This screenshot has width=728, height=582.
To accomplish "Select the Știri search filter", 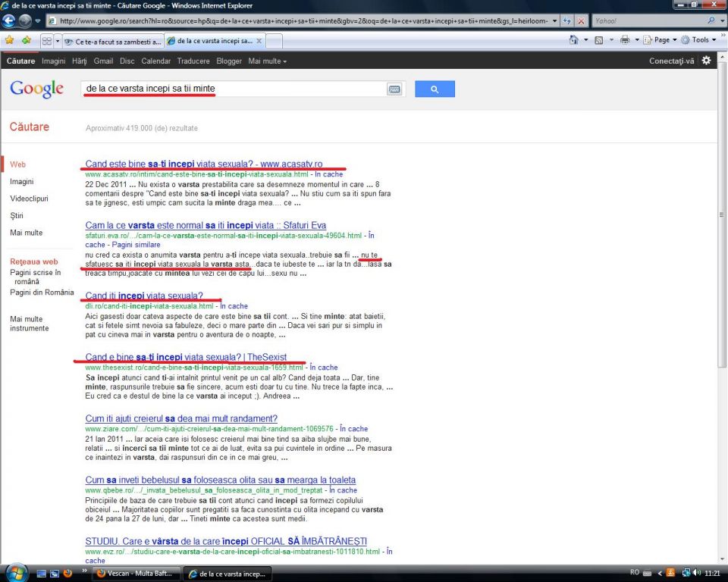I will pyautogui.click(x=17, y=216).
